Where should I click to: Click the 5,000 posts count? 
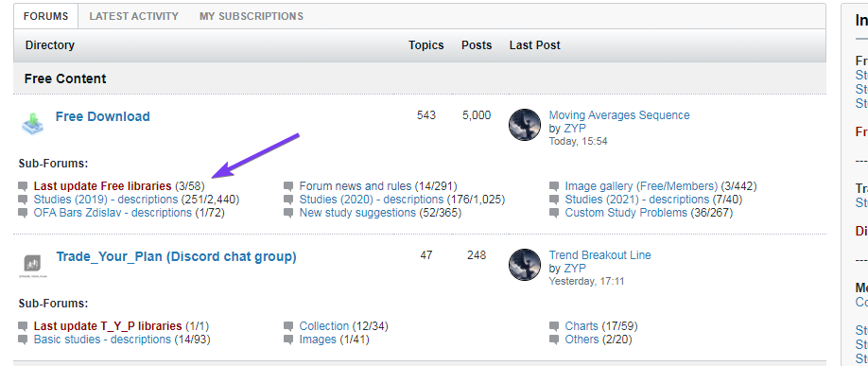[477, 115]
